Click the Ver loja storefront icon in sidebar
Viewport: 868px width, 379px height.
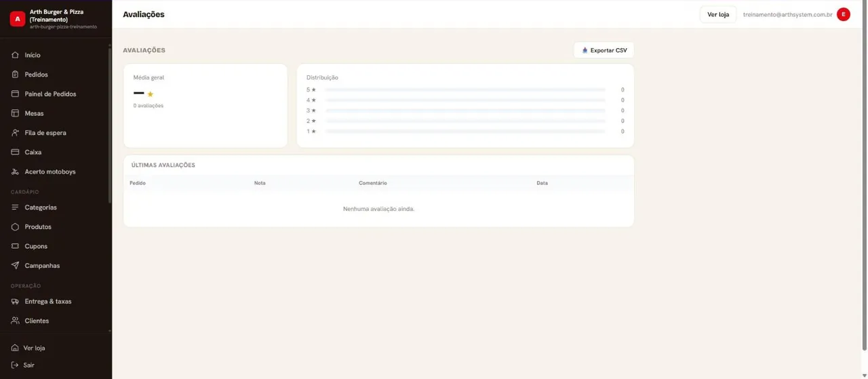coord(15,348)
